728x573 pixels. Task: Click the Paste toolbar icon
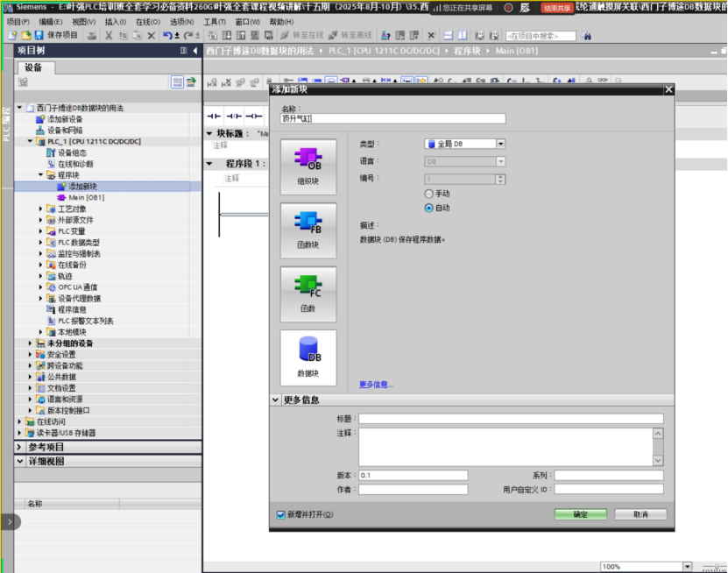(x=137, y=35)
